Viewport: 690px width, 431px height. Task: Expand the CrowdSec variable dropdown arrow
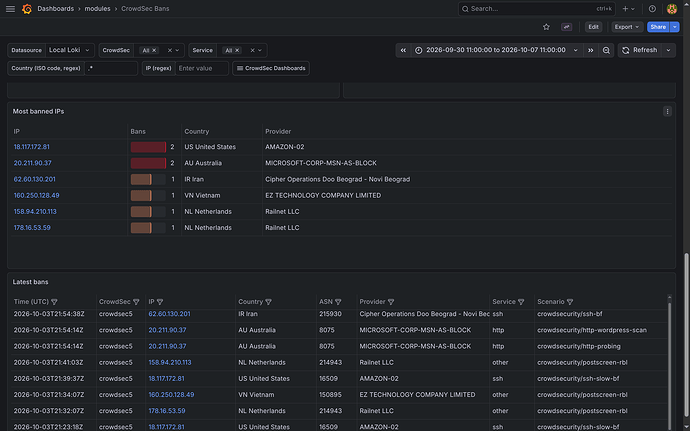coord(177,51)
